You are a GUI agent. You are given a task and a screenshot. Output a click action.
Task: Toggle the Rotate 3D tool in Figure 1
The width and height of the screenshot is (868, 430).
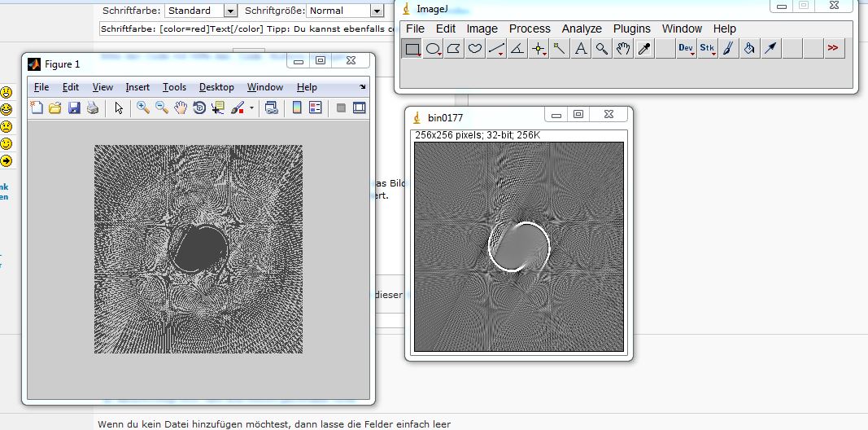click(x=199, y=107)
